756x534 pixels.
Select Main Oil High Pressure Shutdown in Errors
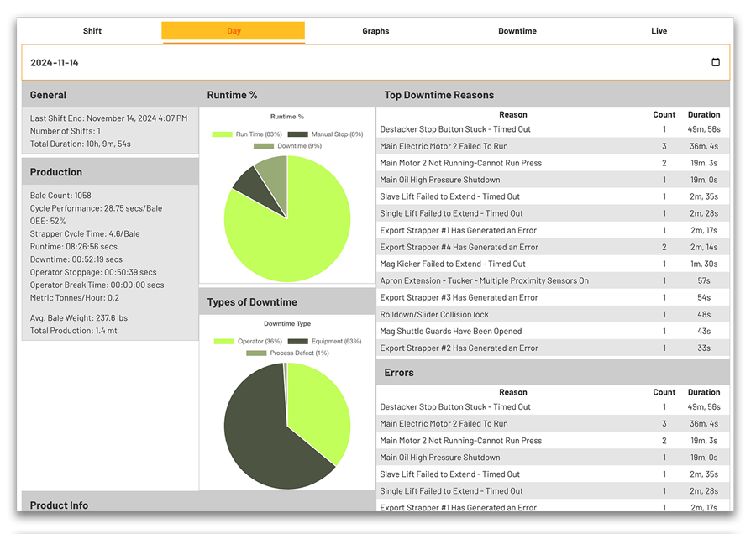440,458
